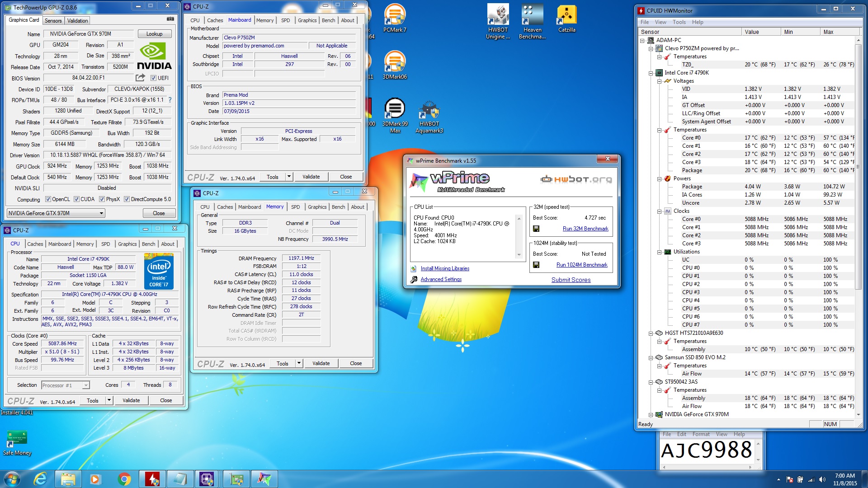Click Submit Scores link

571,280
